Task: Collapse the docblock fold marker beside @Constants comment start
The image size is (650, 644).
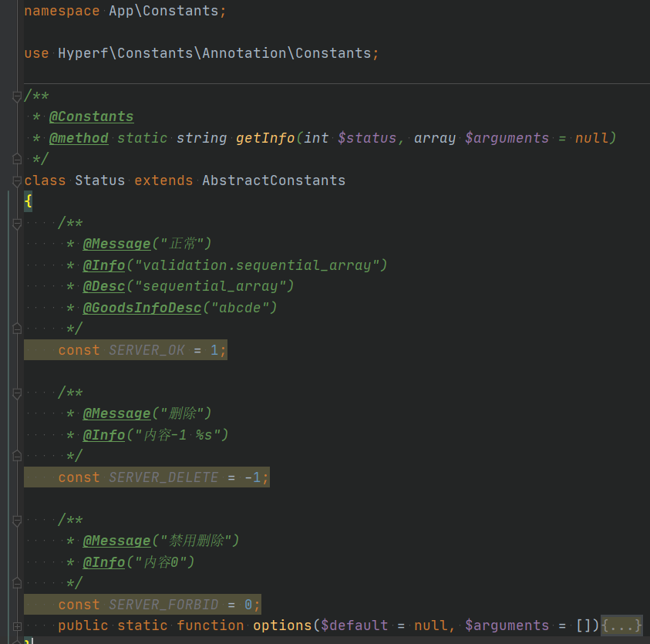Action: [17, 97]
